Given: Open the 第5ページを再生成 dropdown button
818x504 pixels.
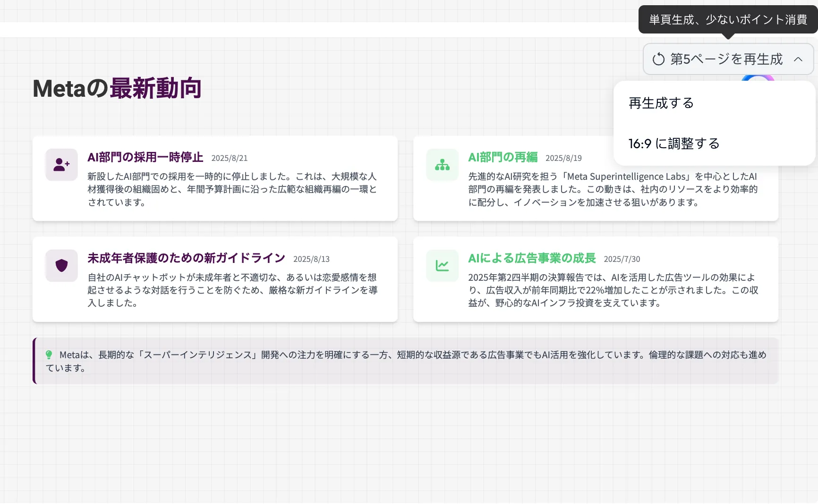Looking at the screenshot, I should click(728, 59).
